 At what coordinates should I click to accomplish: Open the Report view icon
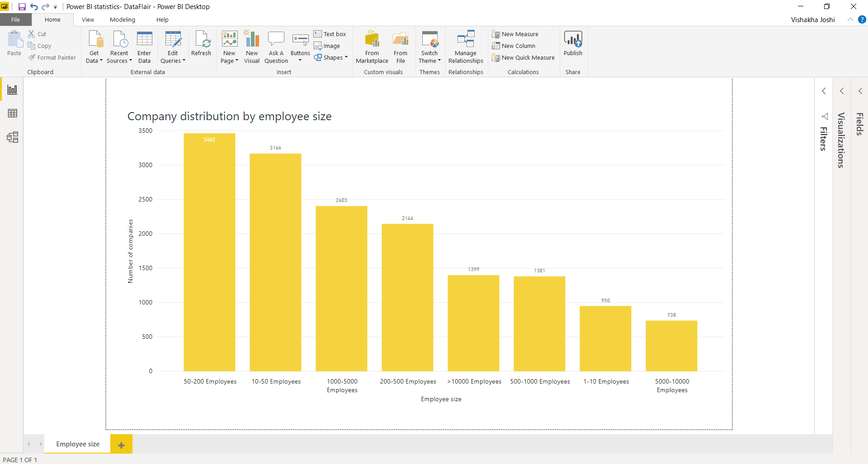pyautogui.click(x=12, y=89)
